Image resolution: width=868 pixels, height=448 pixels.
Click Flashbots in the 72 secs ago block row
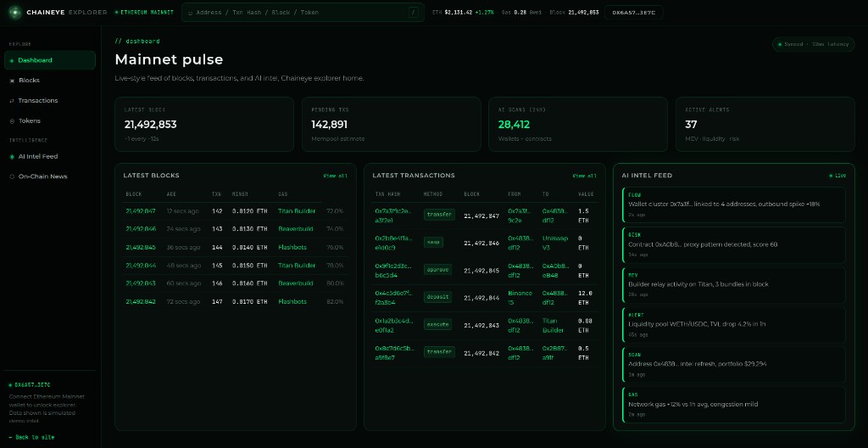[x=292, y=301]
